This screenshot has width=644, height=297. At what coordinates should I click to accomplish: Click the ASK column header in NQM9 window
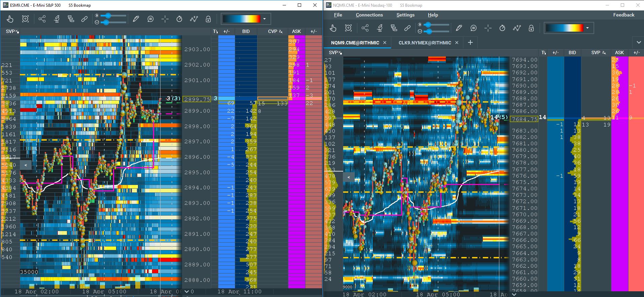tap(619, 52)
